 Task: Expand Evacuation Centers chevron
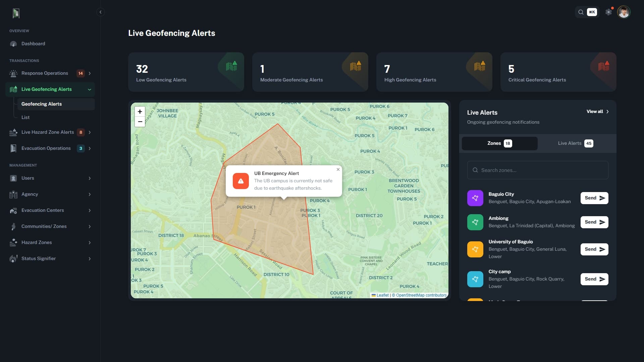tap(90, 210)
